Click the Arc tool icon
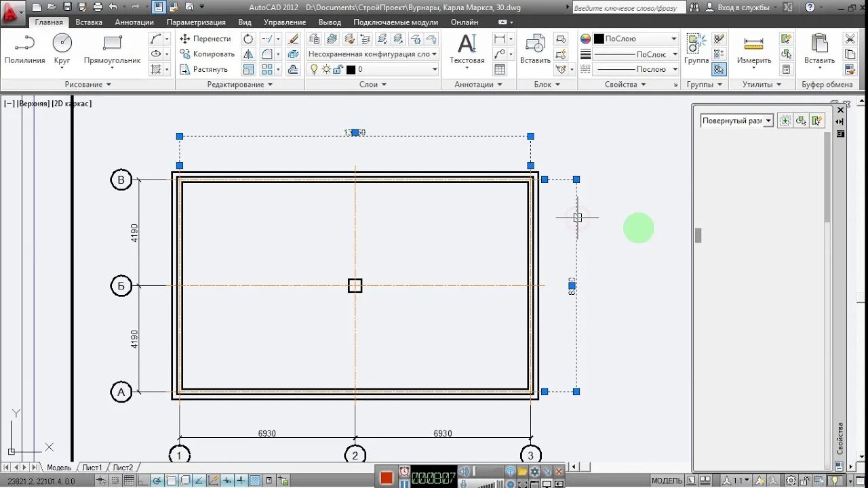Image resolution: width=868 pixels, height=488 pixels. (156, 39)
